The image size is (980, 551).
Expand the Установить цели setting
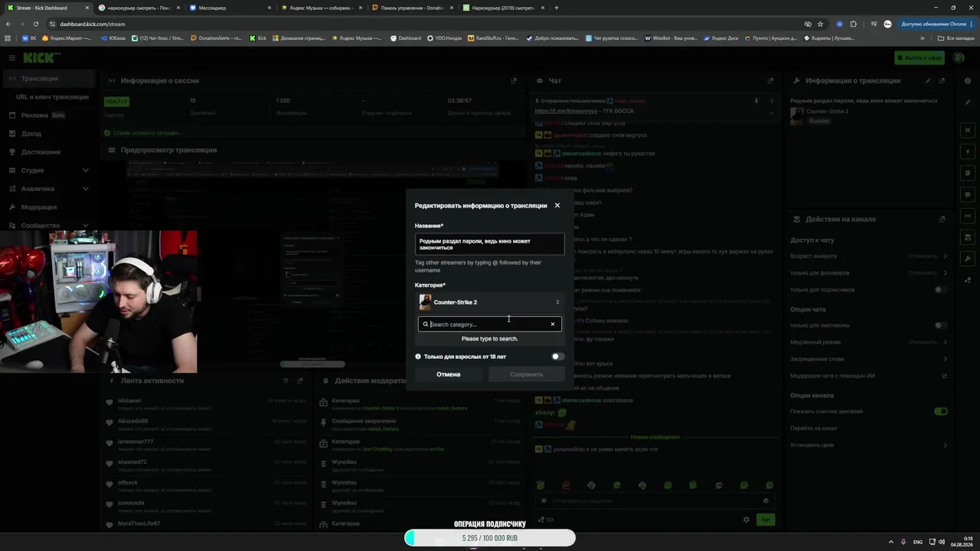coord(869,445)
